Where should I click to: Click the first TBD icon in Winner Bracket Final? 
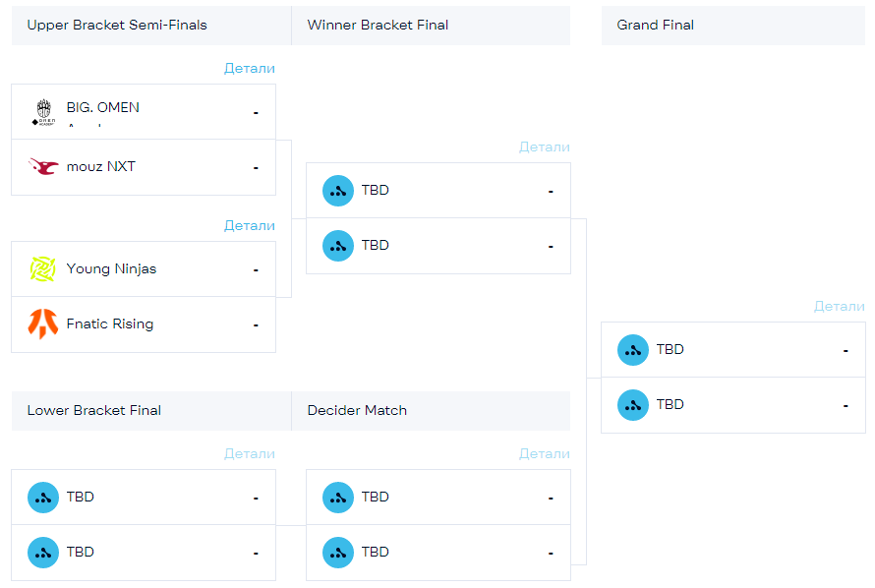(x=338, y=190)
